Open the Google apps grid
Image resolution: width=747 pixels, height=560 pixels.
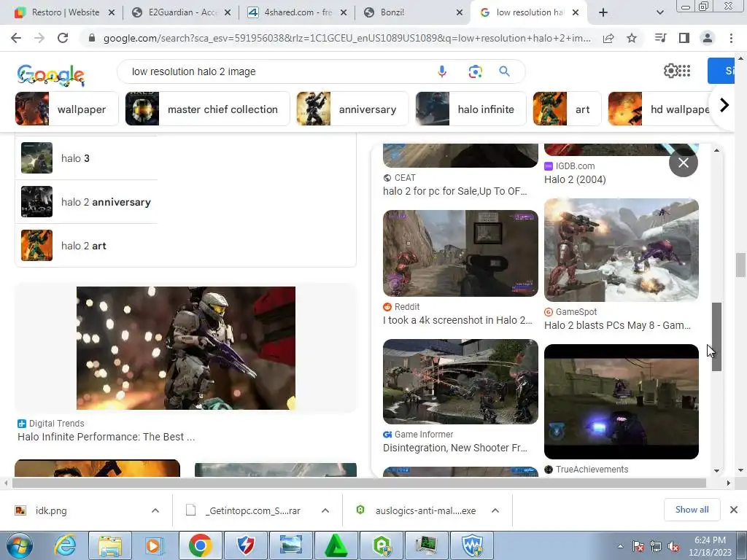click(684, 71)
